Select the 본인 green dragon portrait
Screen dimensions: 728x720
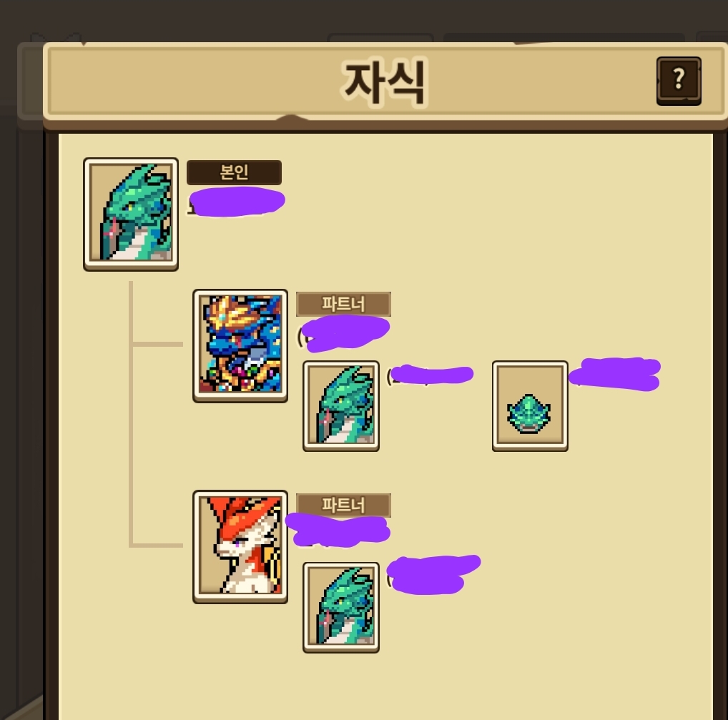pyautogui.click(x=131, y=214)
